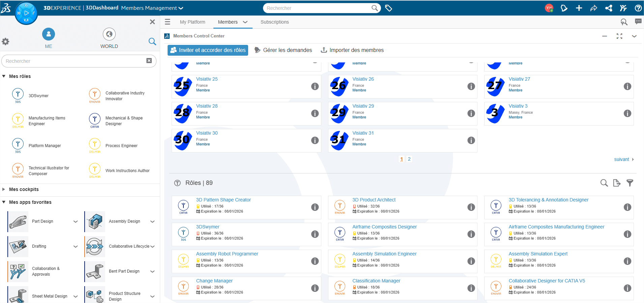Expand the Mes cockpits section
Screen dimensions: 644x303
click(4, 189)
